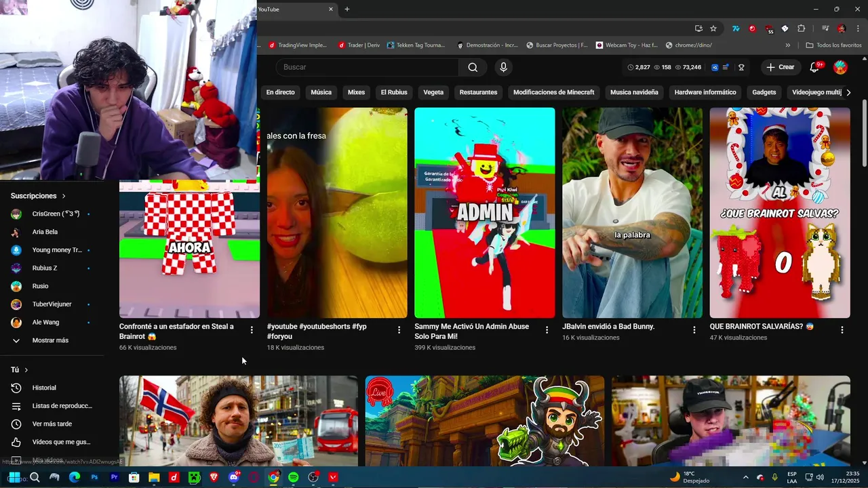Open a new browser tab with plus
Screen dimensions: 868x488
pyautogui.click(x=347, y=9)
